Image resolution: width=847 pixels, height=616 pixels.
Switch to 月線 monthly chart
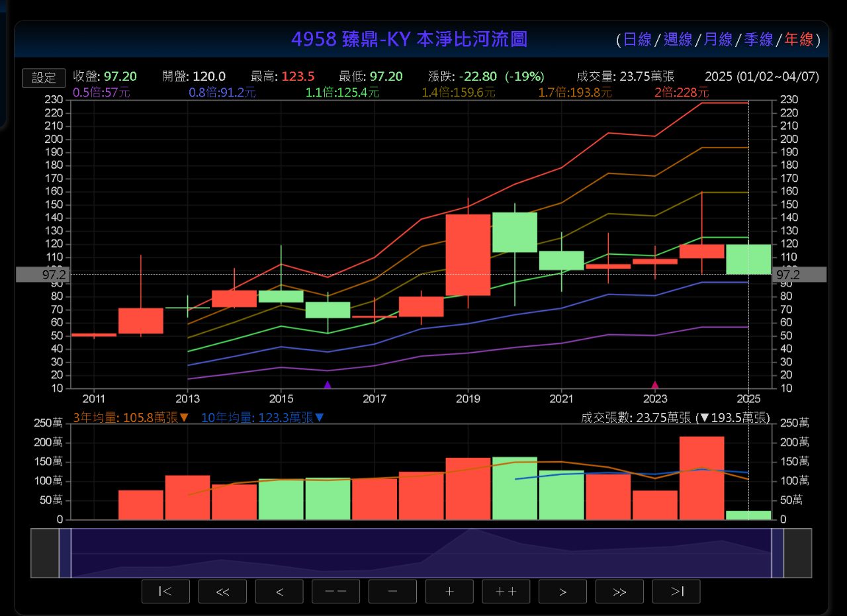point(718,40)
